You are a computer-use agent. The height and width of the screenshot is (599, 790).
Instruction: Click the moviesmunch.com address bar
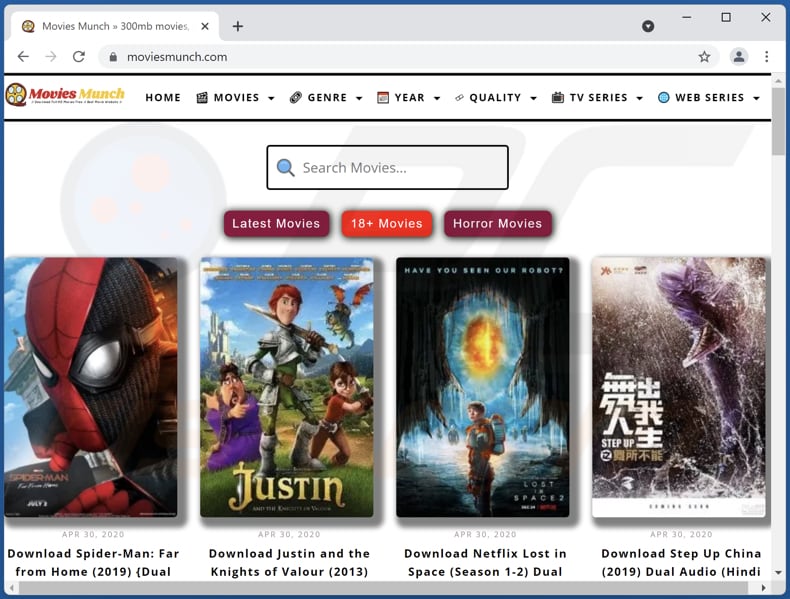(411, 56)
